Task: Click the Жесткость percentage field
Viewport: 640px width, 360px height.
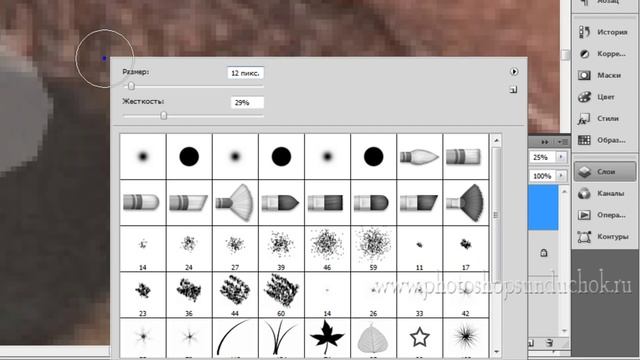Action: [x=247, y=102]
